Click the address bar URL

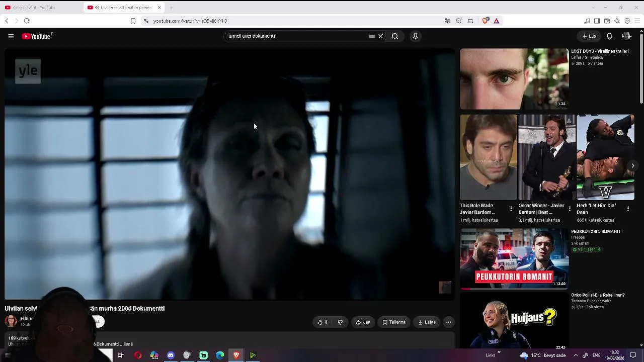[190, 21]
